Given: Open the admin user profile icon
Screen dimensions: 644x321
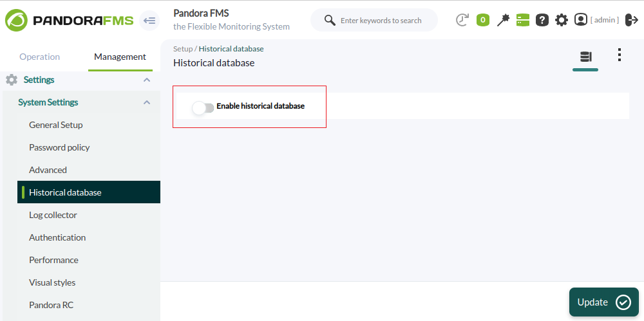Looking at the screenshot, I should click(581, 20).
